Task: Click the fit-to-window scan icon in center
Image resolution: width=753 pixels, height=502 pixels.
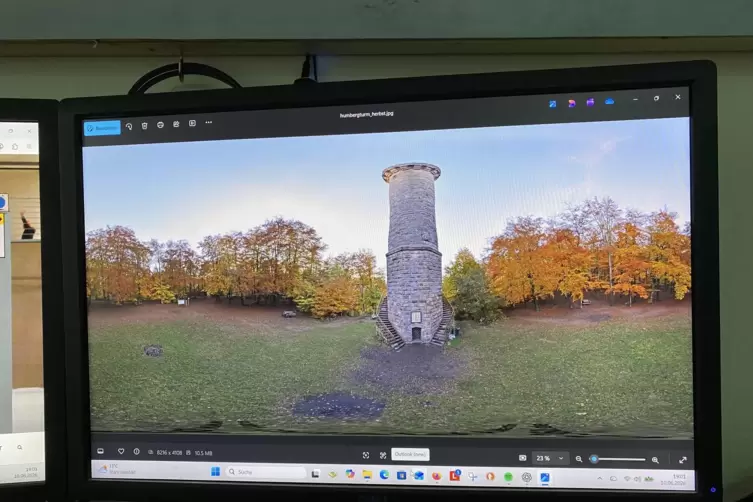Action: (366, 455)
